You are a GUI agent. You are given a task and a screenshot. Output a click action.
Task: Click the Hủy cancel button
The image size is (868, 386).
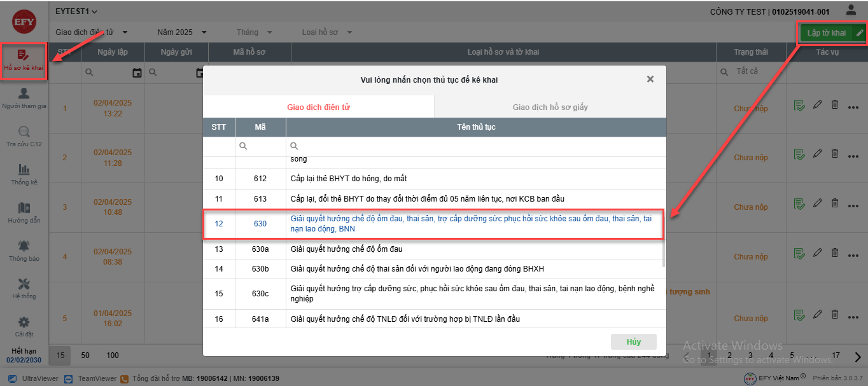pyautogui.click(x=633, y=341)
